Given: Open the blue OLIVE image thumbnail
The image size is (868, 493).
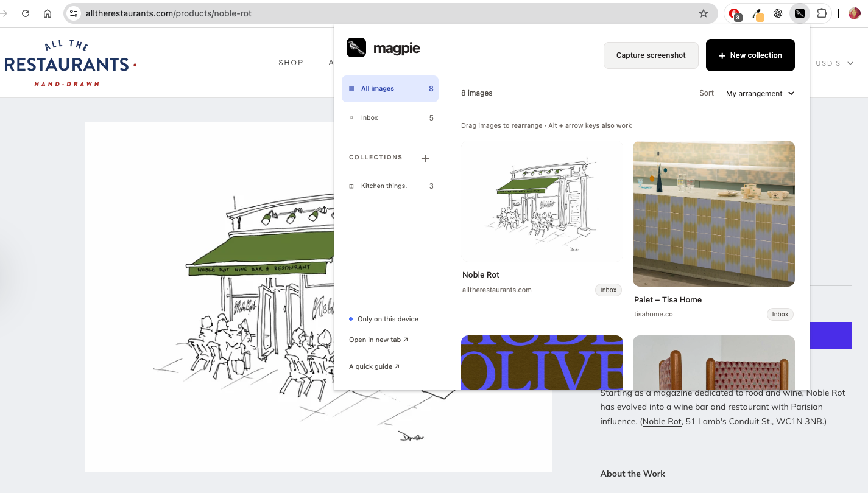Looking at the screenshot, I should coord(542,362).
